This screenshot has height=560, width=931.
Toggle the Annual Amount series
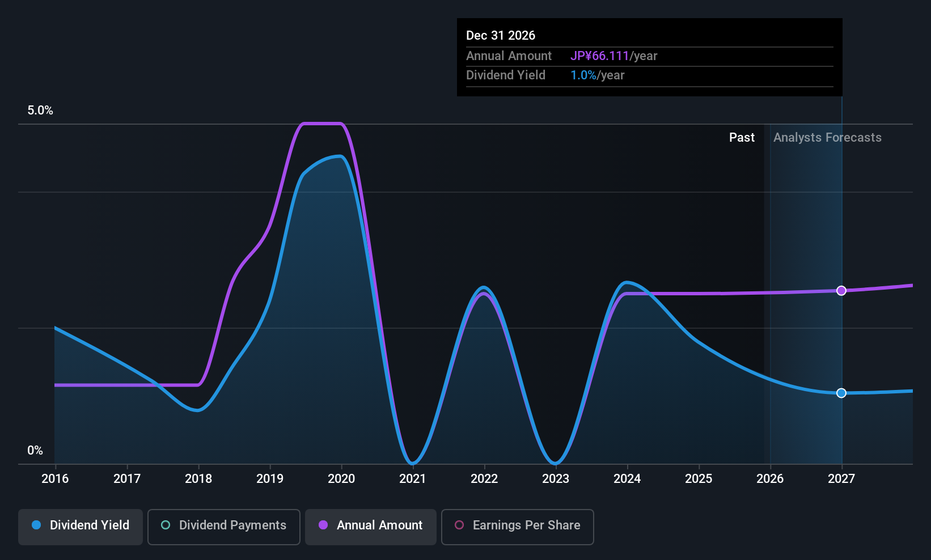pyautogui.click(x=371, y=527)
